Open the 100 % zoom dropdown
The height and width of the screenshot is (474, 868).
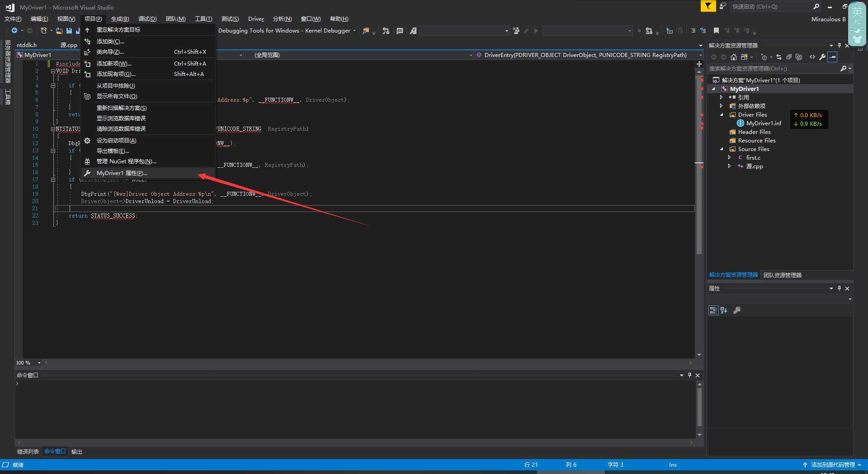click(39, 363)
